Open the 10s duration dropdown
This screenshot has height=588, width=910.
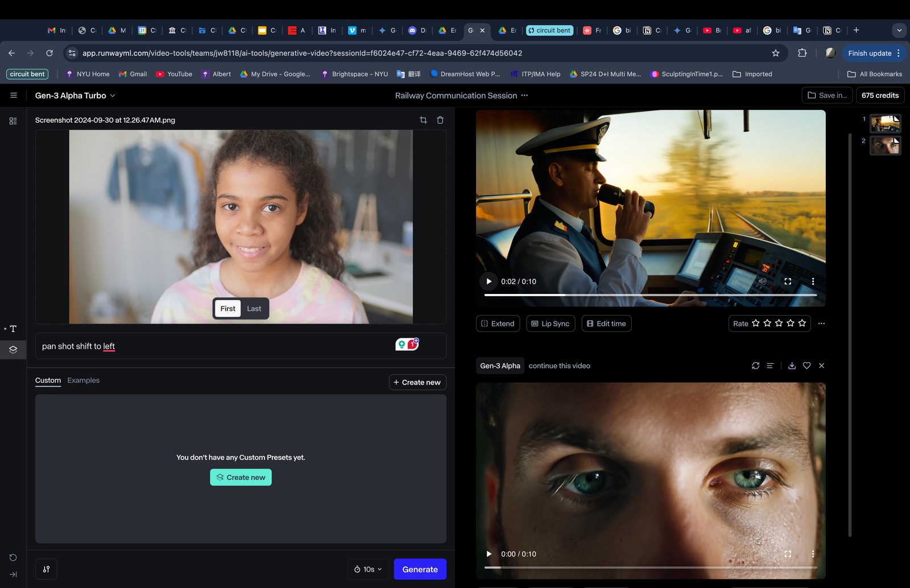[368, 569]
